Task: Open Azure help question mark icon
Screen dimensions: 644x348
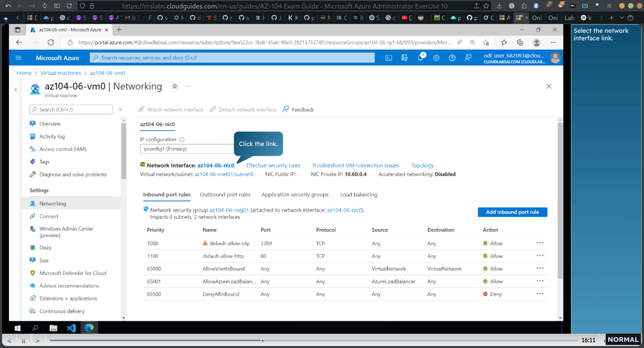Action: (452, 58)
